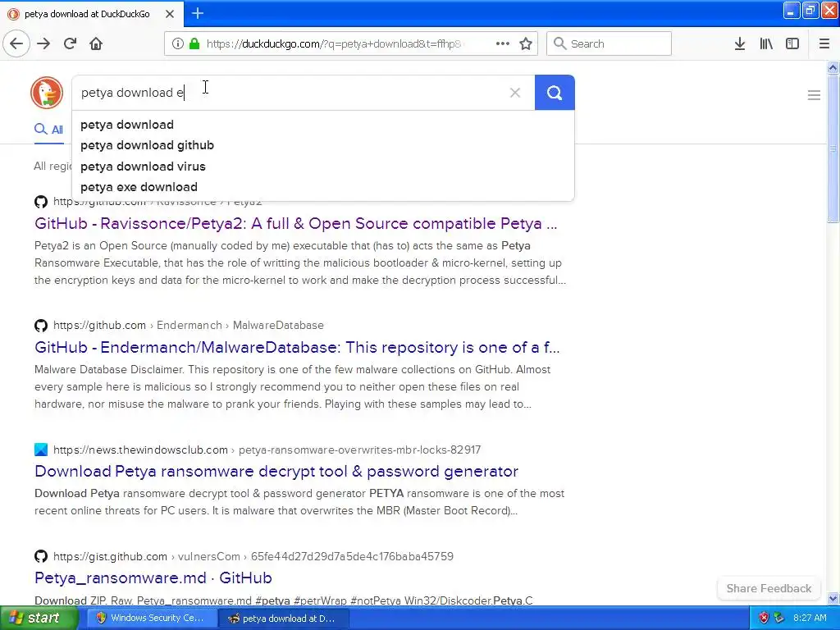Open DuckDuckGo side menu icon
Image resolution: width=840 pixels, height=630 pixels.
814,95
